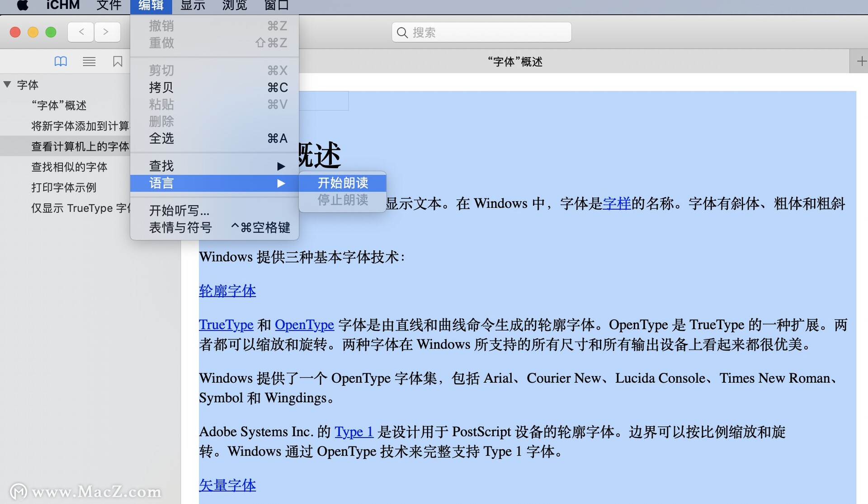The width and height of the screenshot is (868, 504).
Task: Expand the 语言 submenu
Action: (214, 183)
